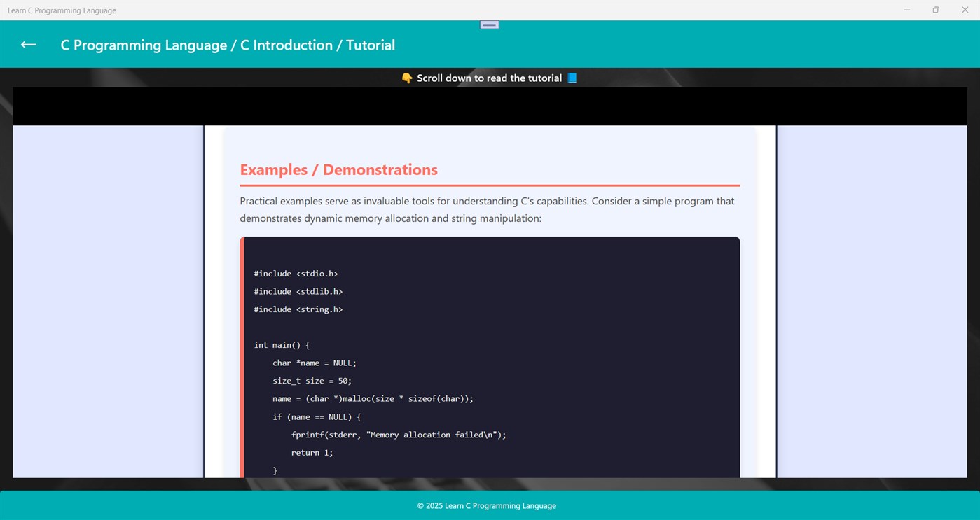Click the Examples / Demonstrations heading
Image resolution: width=980 pixels, height=520 pixels.
point(339,169)
